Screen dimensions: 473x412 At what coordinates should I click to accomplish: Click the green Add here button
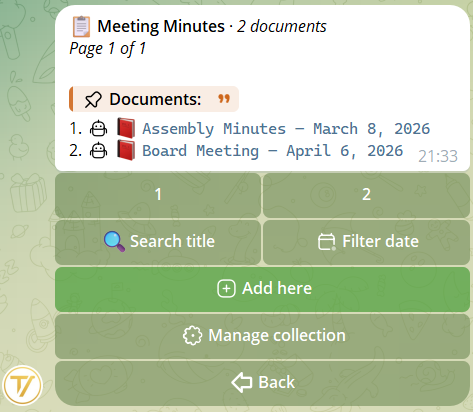262,289
